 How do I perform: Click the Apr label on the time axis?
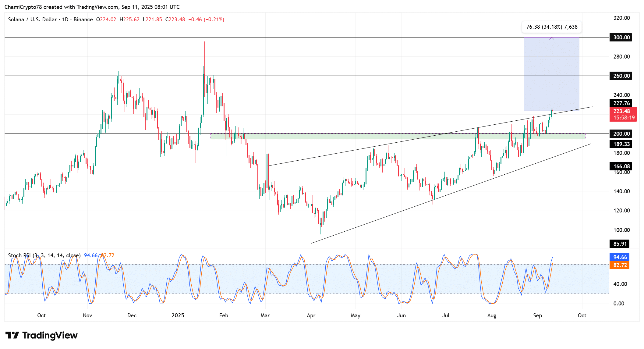click(x=311, y=315)
